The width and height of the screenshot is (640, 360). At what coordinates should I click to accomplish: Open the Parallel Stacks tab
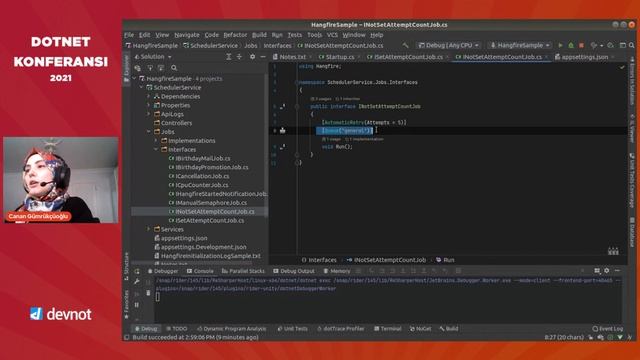(x=243, y=271)
